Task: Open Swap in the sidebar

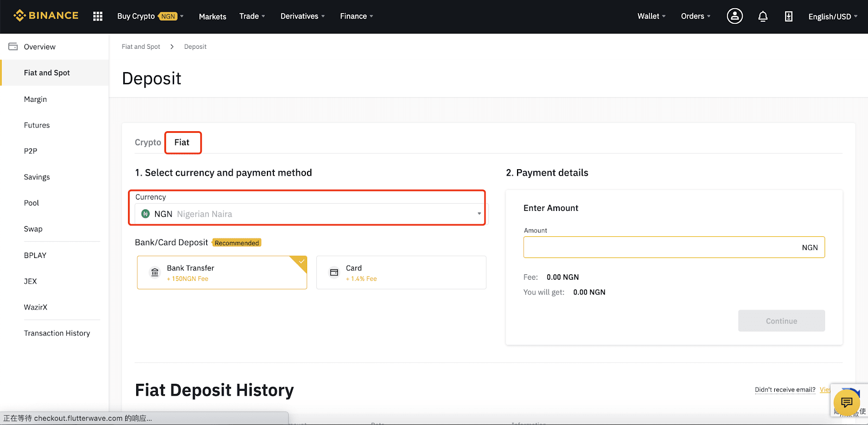Action: [33, 229]
